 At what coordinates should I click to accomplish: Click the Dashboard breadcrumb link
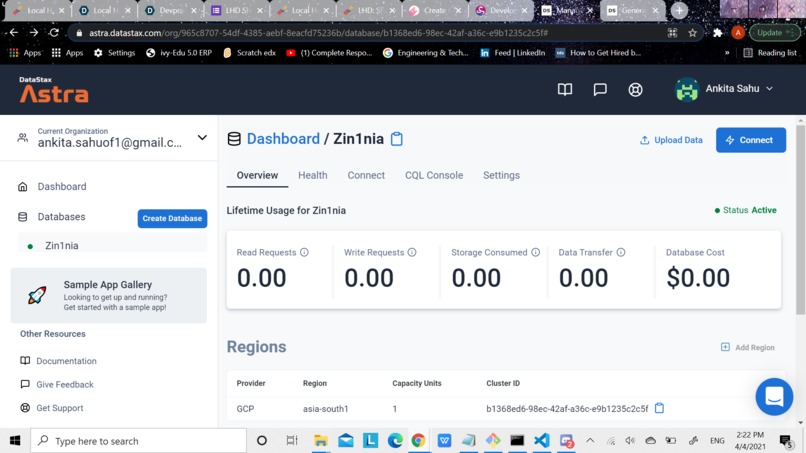pyautogui.click(x=283, y=139)
